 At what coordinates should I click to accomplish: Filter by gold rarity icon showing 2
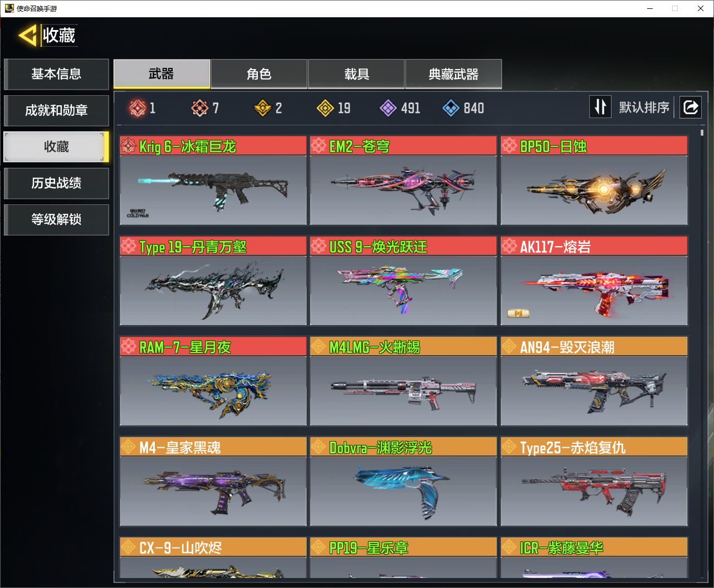click(262, 108)
